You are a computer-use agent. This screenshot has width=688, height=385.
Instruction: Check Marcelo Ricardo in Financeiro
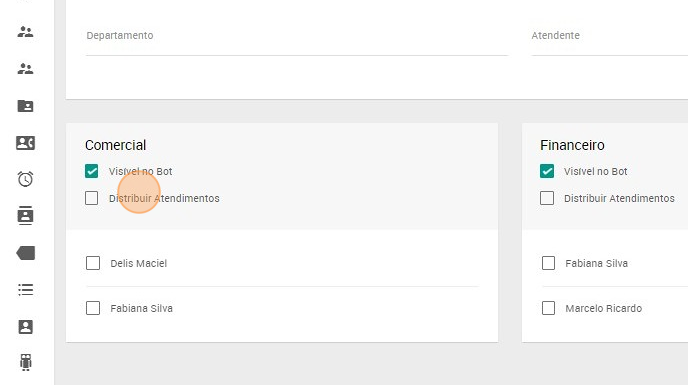click(x=548, y=308)
